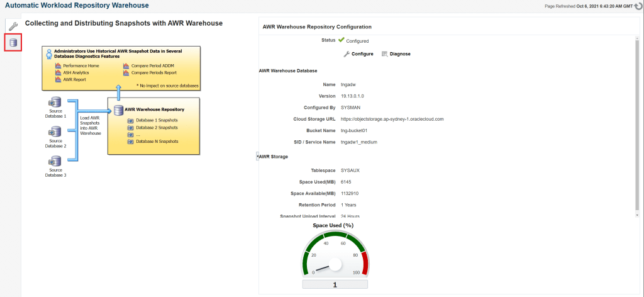Click the Space Used gauge dial
The image size is (644, 297).
[335, 263]
